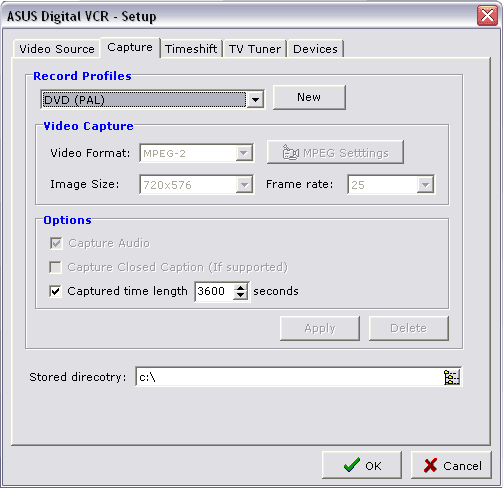Decrease captured time length with down arrow

(x=240, y=296)
